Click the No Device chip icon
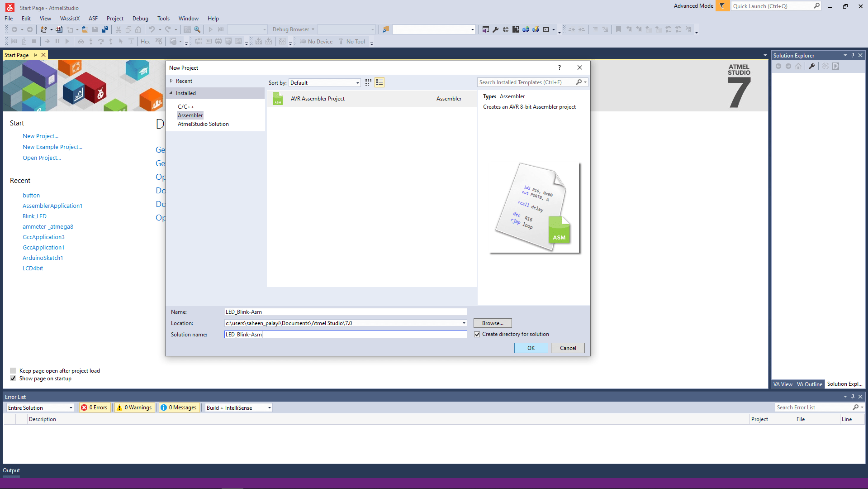Viewport: 868px width, 489px height. click(x=303, y=42)
